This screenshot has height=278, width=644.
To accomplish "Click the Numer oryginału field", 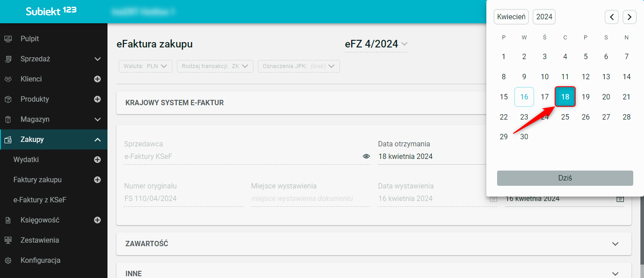I will coord(184,199).
